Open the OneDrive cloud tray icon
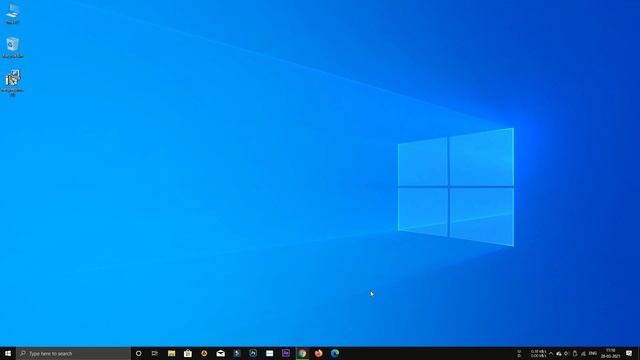 pos(559,353)
